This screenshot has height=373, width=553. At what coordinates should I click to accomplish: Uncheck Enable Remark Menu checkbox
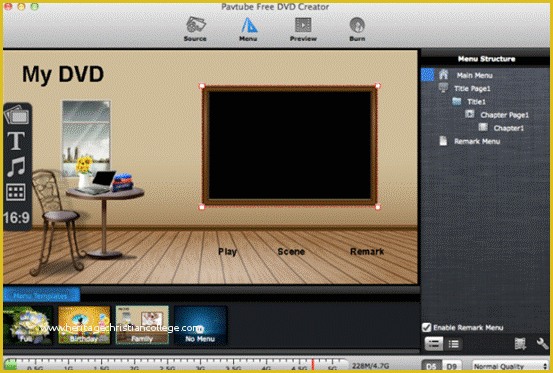tap(426, 328)
